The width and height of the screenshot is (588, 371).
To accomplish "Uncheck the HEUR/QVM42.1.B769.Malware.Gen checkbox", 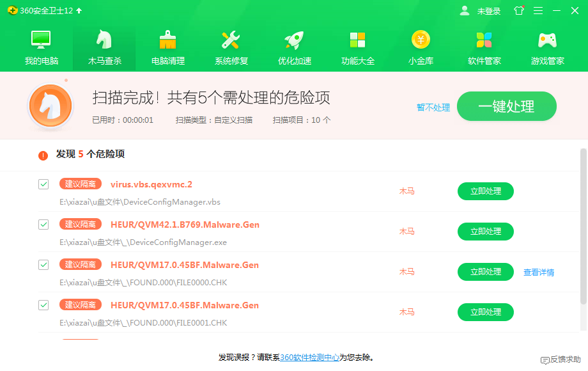I will click(43, 225).
